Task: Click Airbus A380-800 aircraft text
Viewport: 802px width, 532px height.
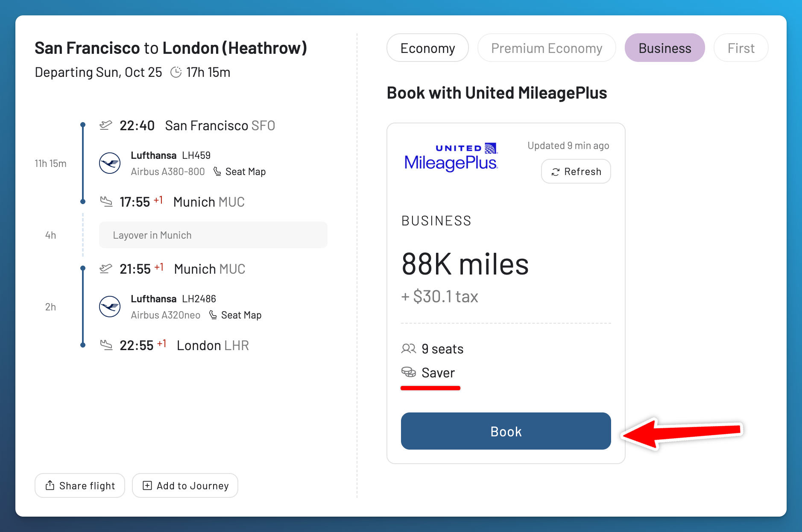Action: click(x=167, y=172)
